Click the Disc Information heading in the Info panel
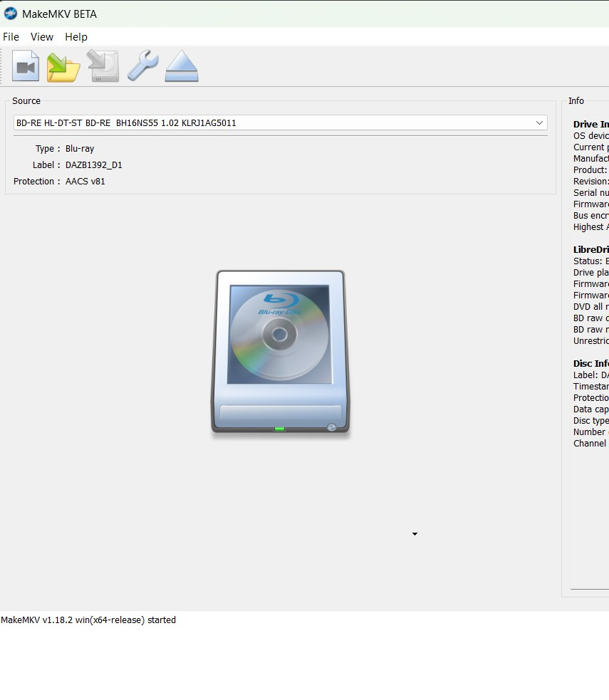The width and height of the screenshot is (609, 700). pos(590,363)
